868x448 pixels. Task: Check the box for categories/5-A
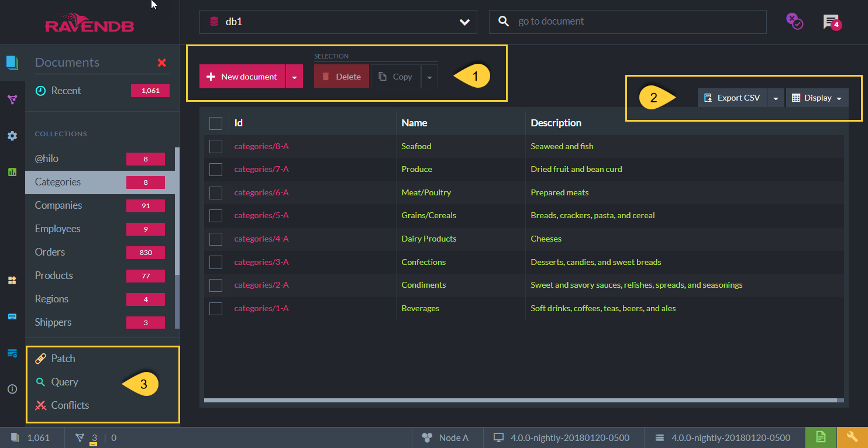tap(216, 216)
